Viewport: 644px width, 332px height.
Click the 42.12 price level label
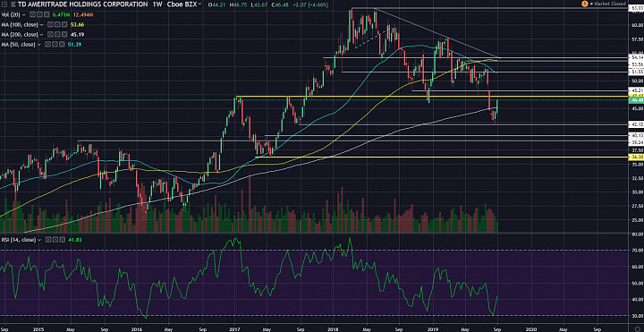coord(636,123)
